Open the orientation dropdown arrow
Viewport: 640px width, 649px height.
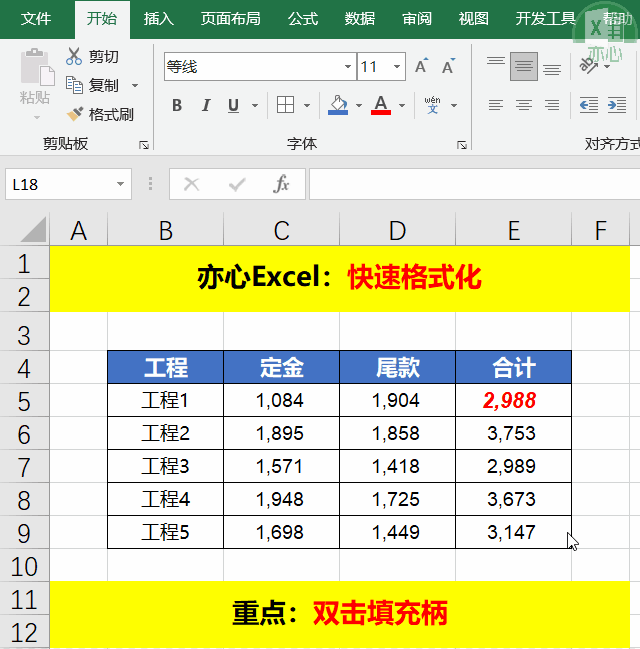[607, 66]
